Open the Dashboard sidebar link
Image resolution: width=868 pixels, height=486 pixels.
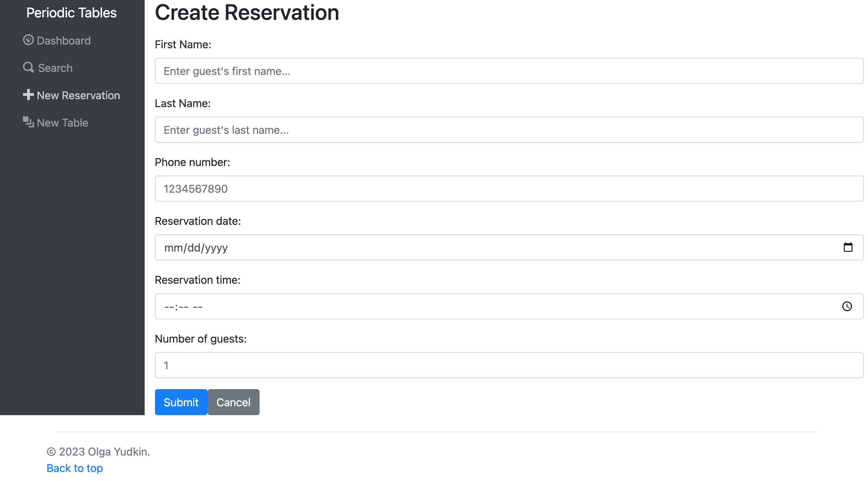pos(64,41)
